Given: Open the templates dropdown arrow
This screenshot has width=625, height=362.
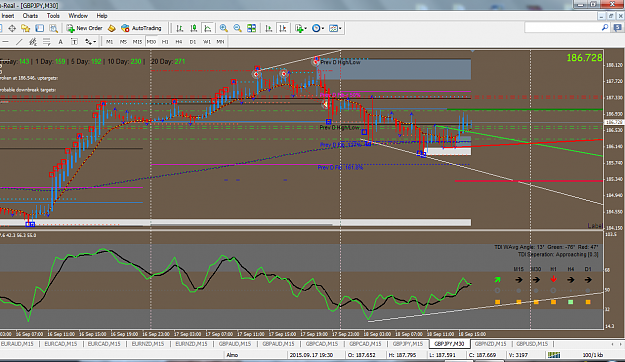Looking at the screenshot, I should pyautogui.click(x=340, y=28).
